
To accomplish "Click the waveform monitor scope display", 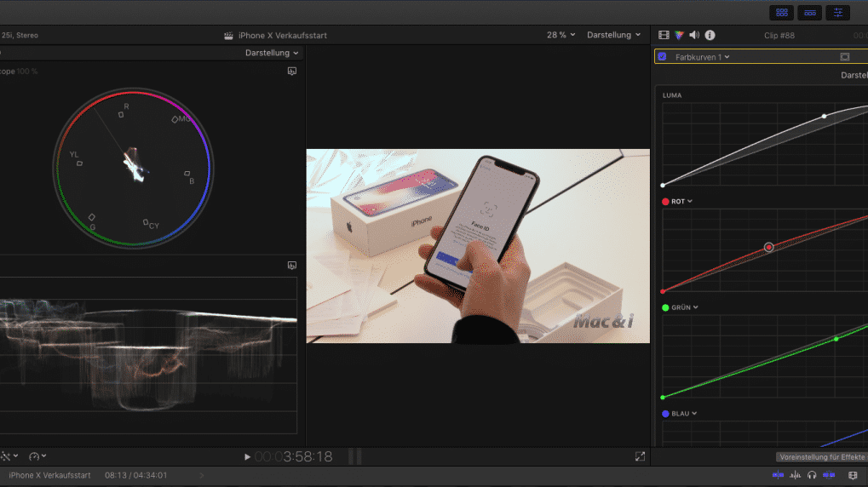I will pos(148,355).
